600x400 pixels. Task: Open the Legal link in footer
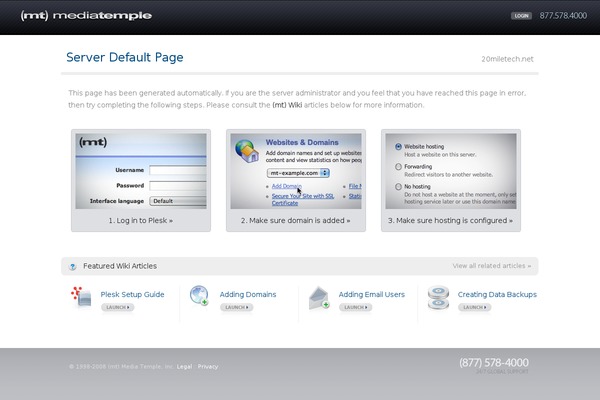185,367
